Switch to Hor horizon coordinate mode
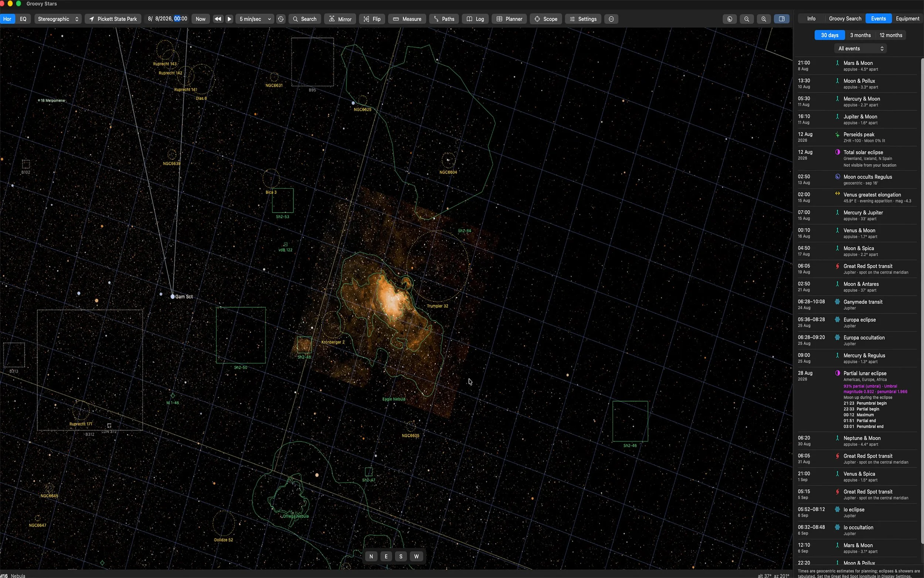This screenshot has width=924, height=578. (x=7, y=19)
